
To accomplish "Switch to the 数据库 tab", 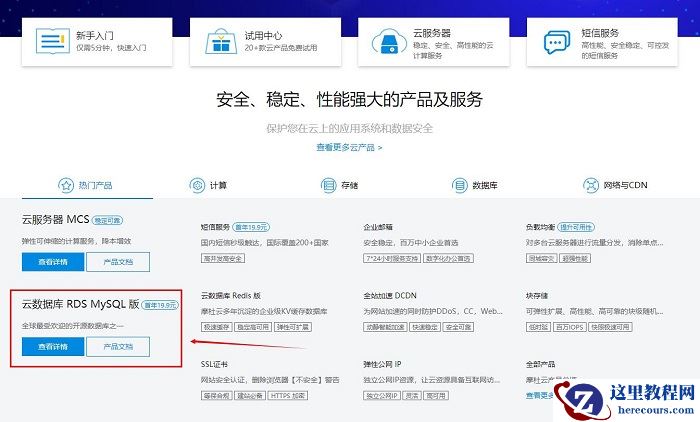I will tap(475, 185).
